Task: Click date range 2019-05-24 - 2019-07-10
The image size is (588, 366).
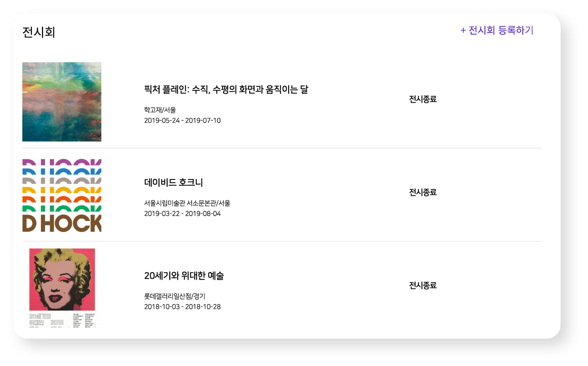Action: click(182, 120)
